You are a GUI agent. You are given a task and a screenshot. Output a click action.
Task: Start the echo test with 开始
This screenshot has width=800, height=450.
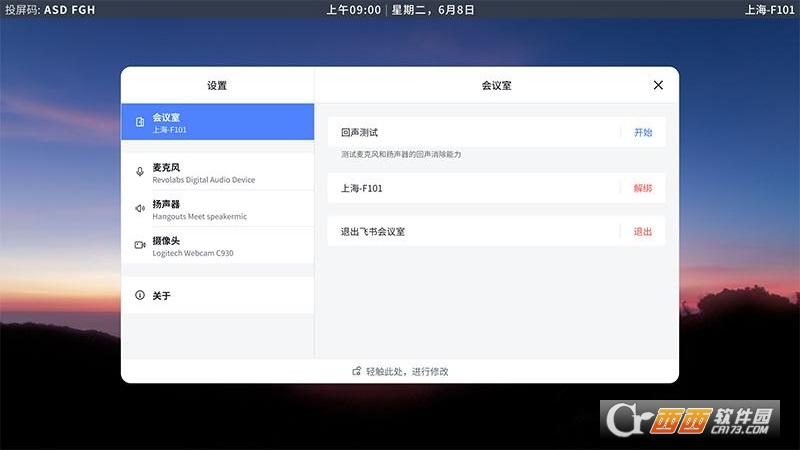(643, 132)
